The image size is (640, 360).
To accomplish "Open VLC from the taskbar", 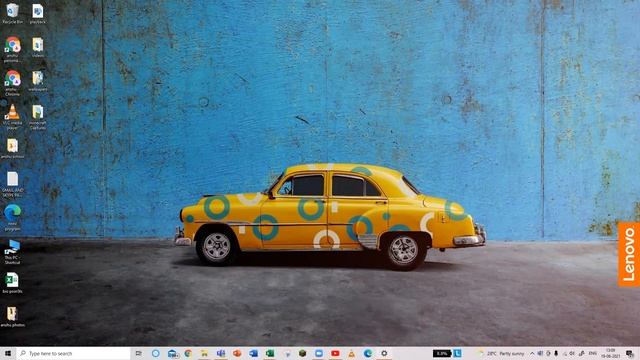I will [x=351, y=353].
